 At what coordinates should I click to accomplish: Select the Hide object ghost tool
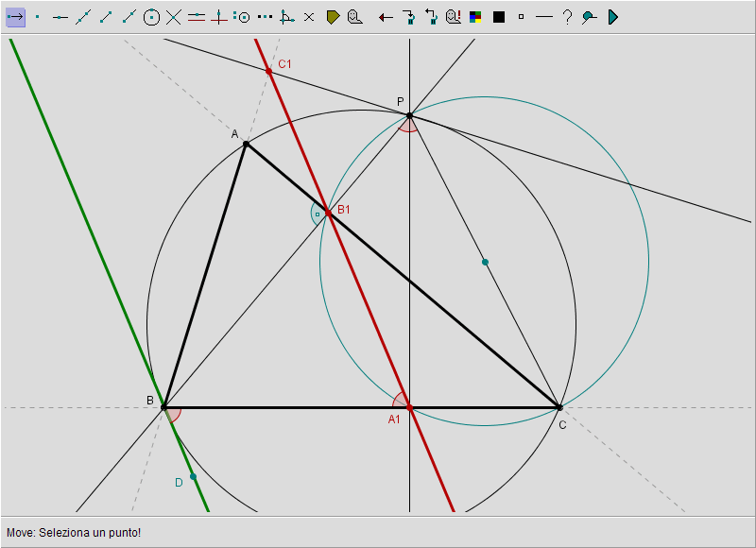(355, 17)
